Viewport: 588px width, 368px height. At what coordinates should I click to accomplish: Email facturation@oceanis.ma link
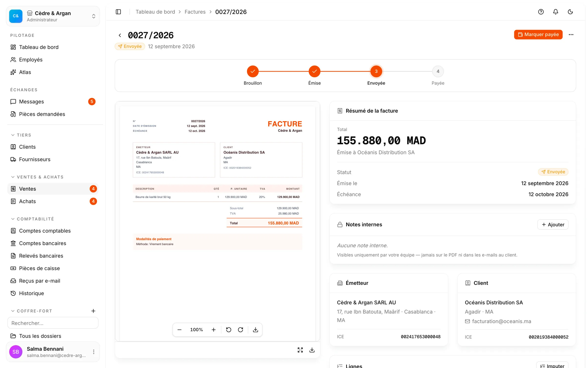tap(501, 321)
